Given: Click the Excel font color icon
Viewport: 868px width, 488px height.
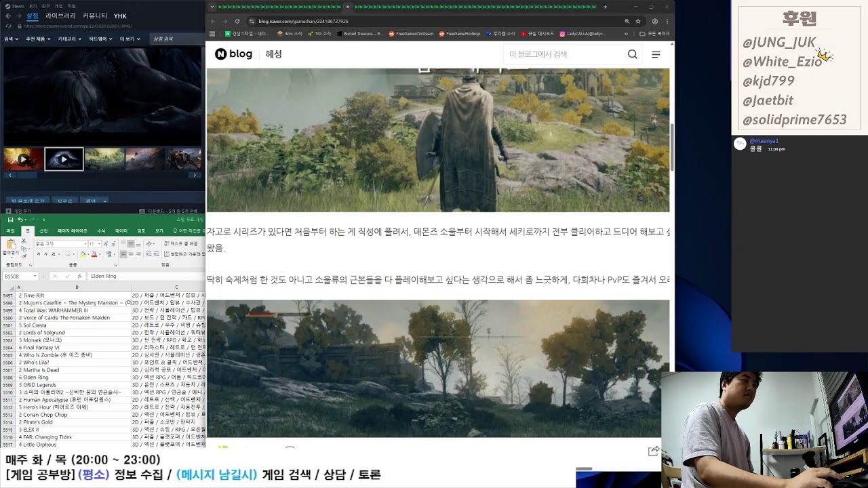Looking at the screenshot, I should 94,254.
